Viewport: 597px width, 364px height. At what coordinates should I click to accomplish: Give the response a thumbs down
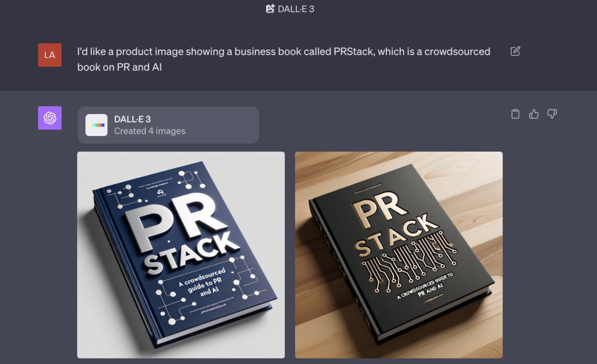point(552,114)
